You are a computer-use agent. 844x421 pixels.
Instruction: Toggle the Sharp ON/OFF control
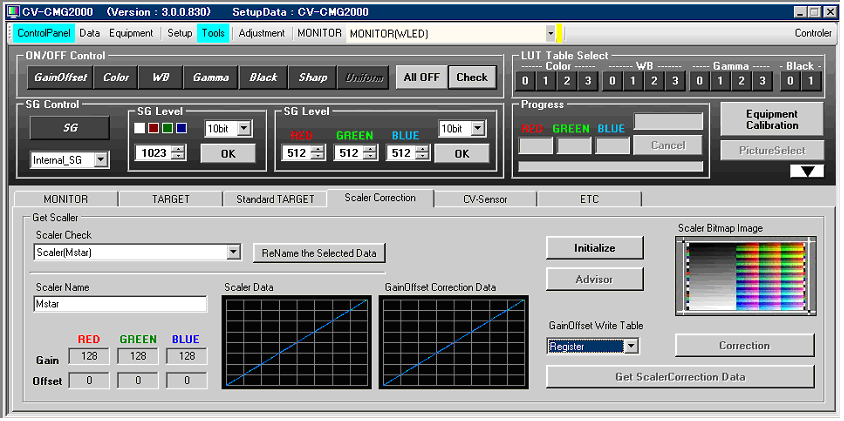click(312, 78)
